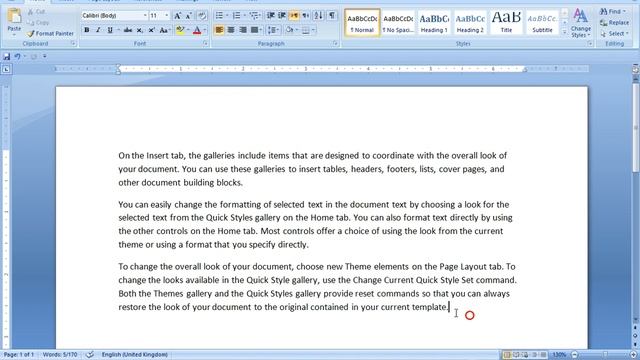
Task: Click the Bullets list icon
Action: (x=219, y=16)
